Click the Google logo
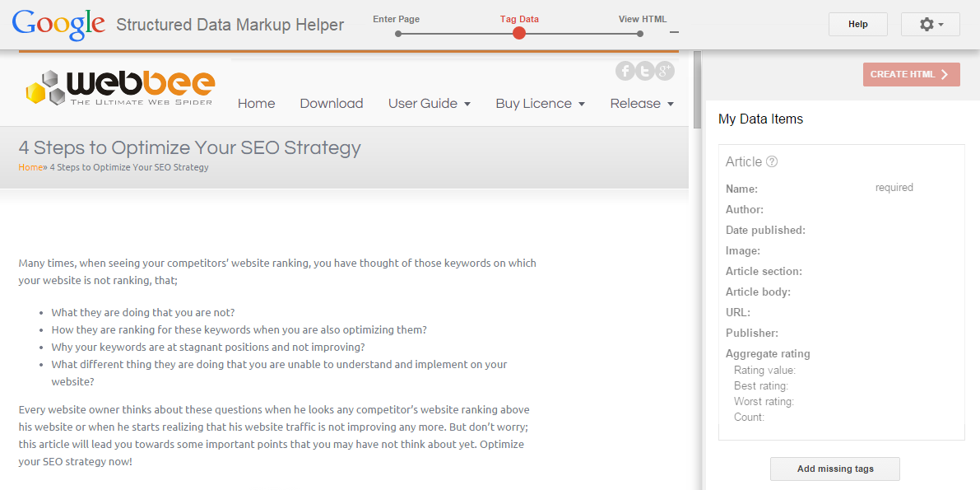The height and width of the screenshot is (490, 980). [x=58, y=25]
